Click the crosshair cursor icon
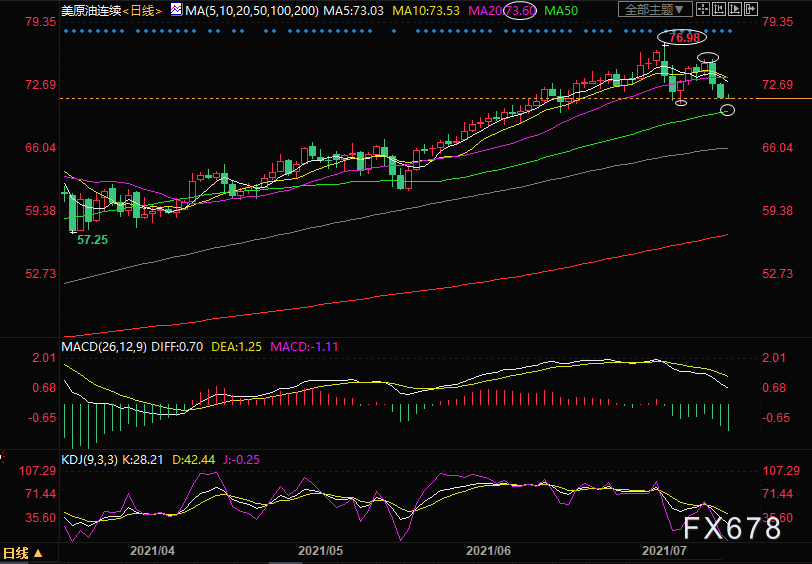Screen dimensions: 812x564 (703, 9)
